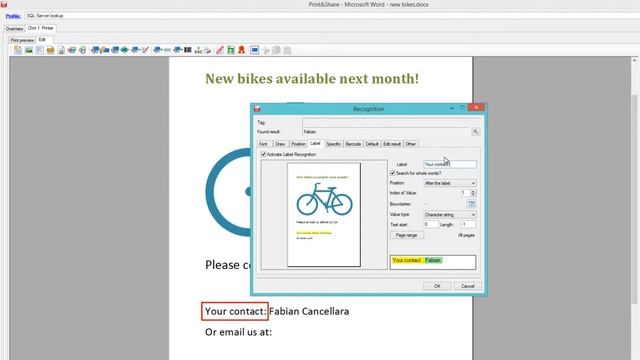This screenshot has width=640, height=360.
Task: Click the grayed scissors cut icon
Action: (266, 50)
